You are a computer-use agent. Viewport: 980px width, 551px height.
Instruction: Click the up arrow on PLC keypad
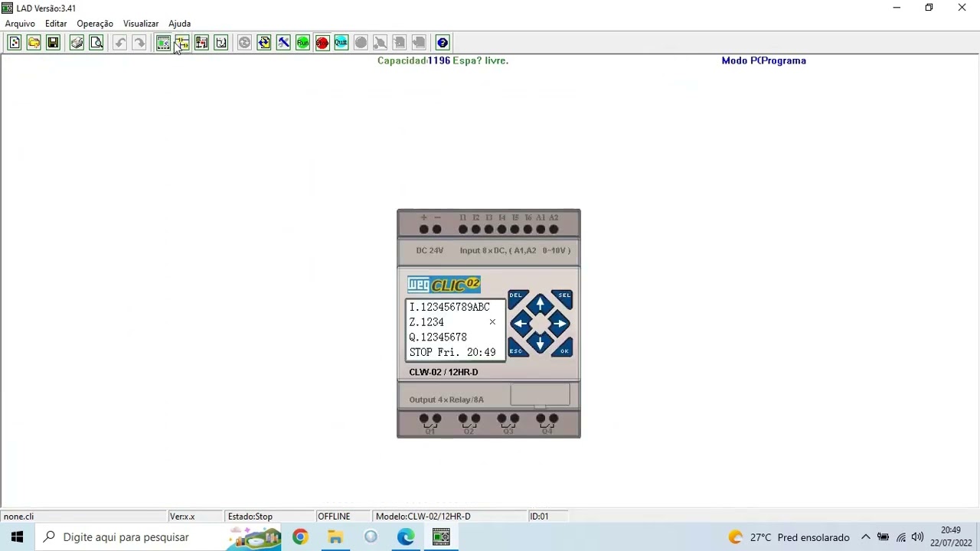540,305
